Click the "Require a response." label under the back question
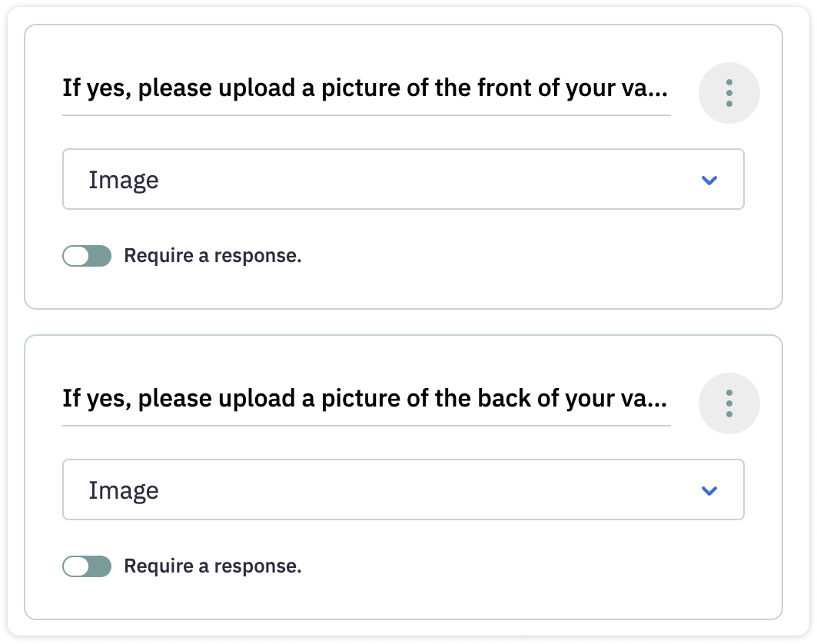The height and width of the screenshot is (644, 817). 213,566
